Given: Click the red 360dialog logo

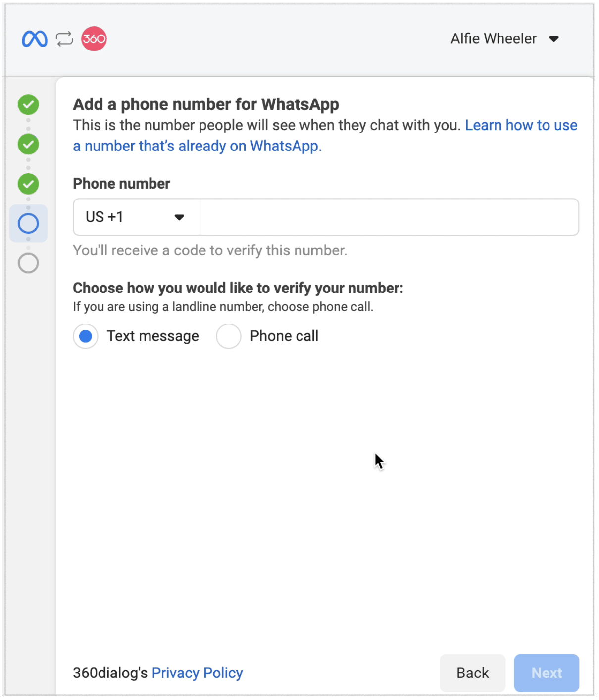Looking at the screenshot, I should (94, 39).
